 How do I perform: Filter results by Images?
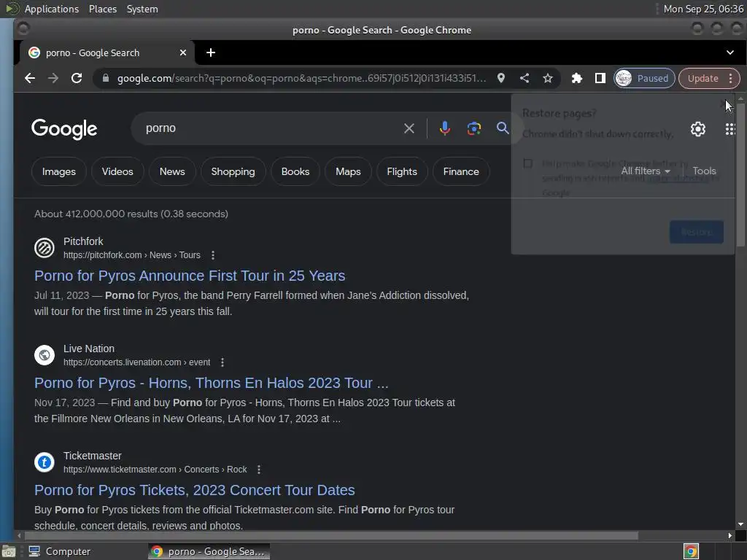click(58, 171)
